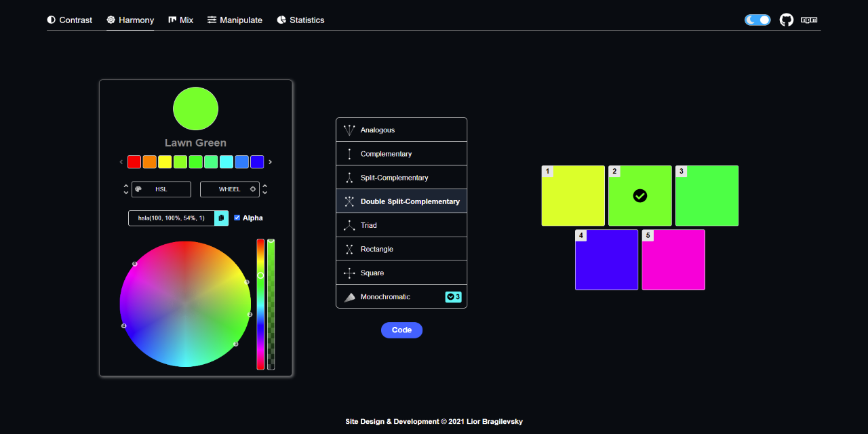Click the Rectangle harmony icon
The image size is (868, 434).
tap(349, 248)
